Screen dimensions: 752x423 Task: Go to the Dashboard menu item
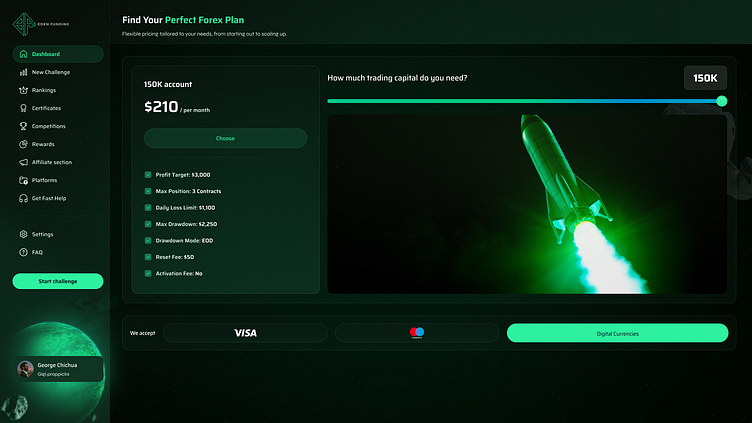[x=58, y=54]
